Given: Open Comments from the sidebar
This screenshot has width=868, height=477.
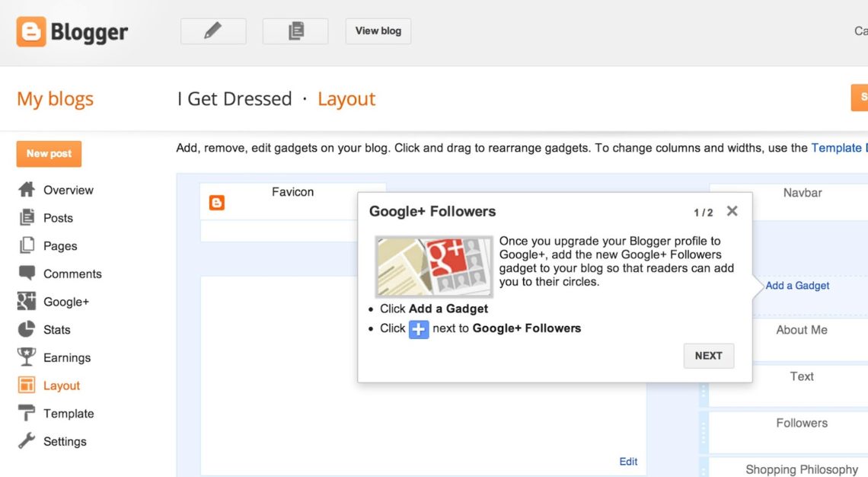Looking at the screenshot, I should pos(72,274).
